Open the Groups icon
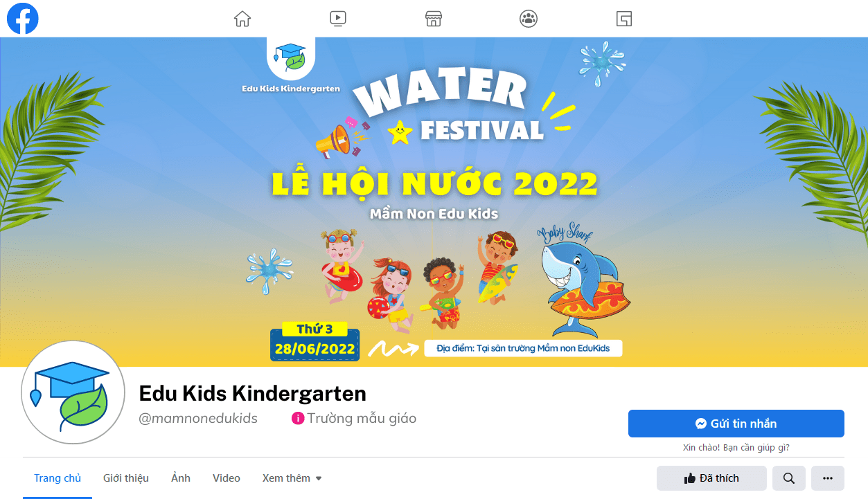The height and width of the screenshot is (499, 868). (529, 19)
